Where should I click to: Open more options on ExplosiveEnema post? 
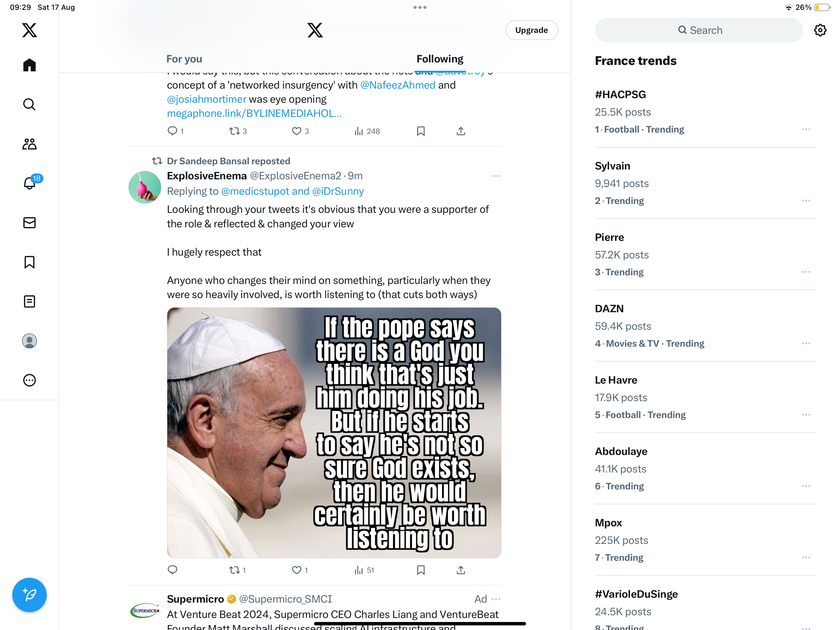pyautogui.click(x=496, y=176)
